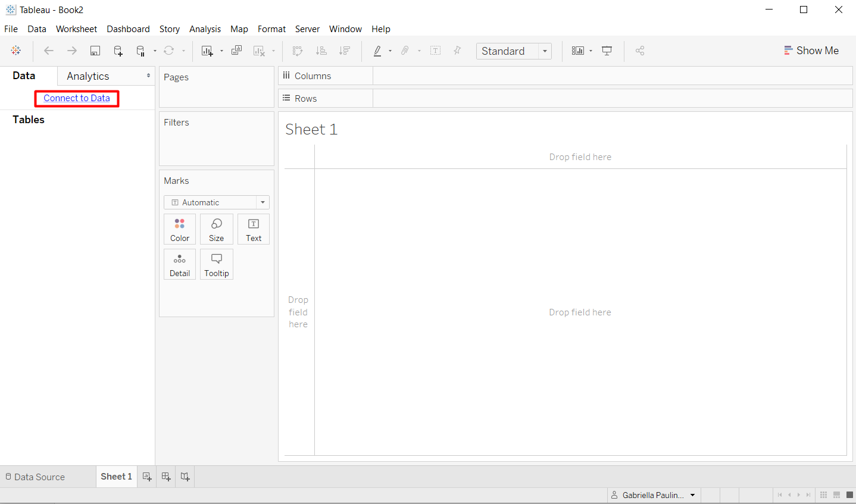The image size is (856, 504).
Task: Activate Presentation Mode from the toolbar
Action: [x=607, y=51]
